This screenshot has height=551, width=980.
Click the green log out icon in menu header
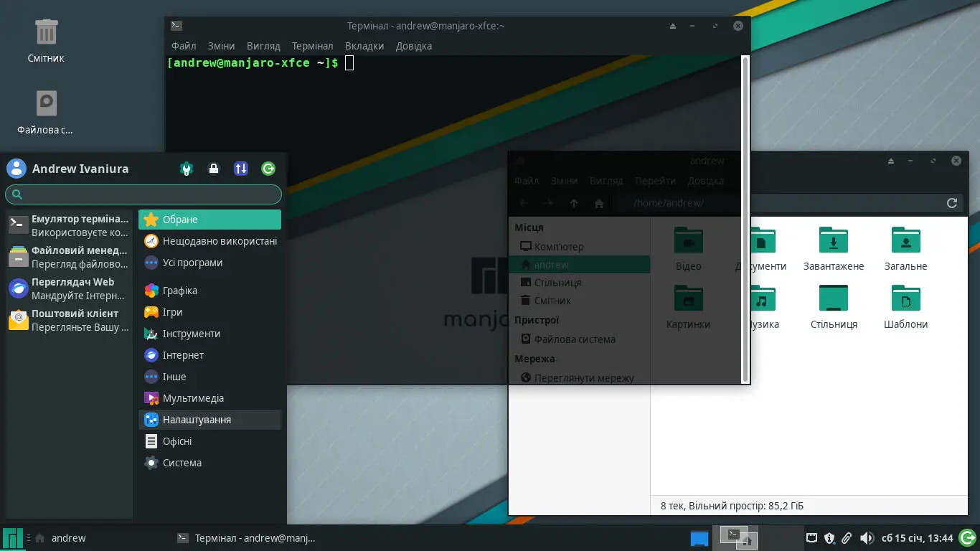268,169
